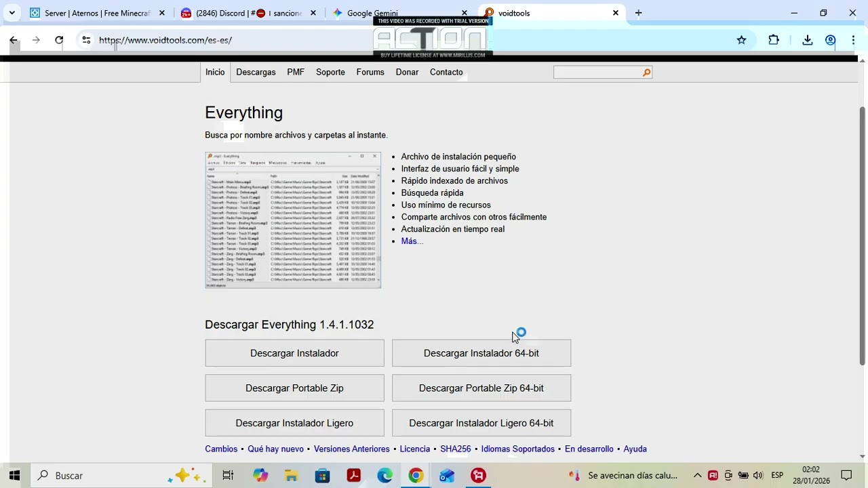Click the address bar URL

pos(165,40)
